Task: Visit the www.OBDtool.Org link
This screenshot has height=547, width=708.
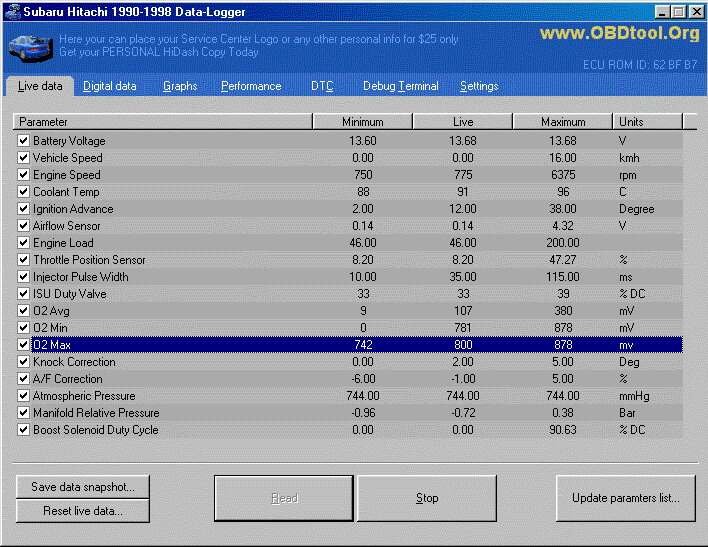Action: tap(620, 33)
